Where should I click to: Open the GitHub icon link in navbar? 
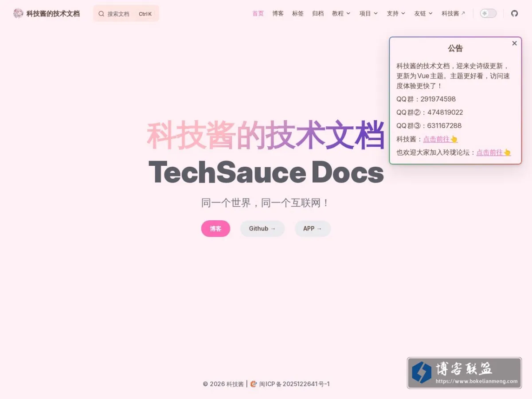pos(514,13)
